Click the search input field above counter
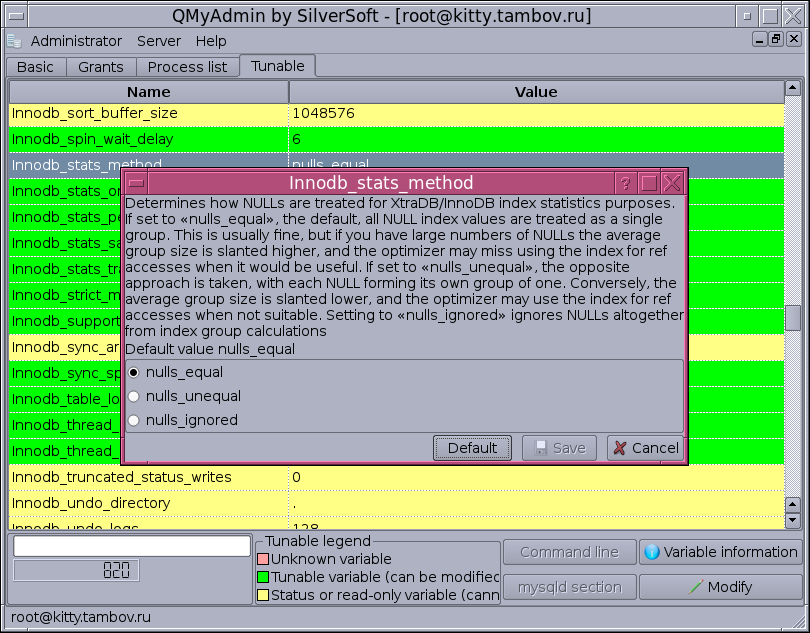810x633 pixels. tap(132, 546)
